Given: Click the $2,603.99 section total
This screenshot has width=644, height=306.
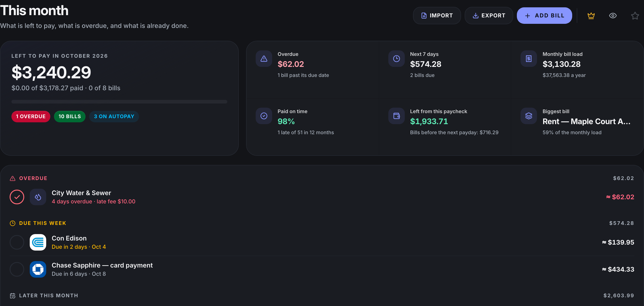Looking at the screenshot, I should pyautogui.click(x=619, y=296).
